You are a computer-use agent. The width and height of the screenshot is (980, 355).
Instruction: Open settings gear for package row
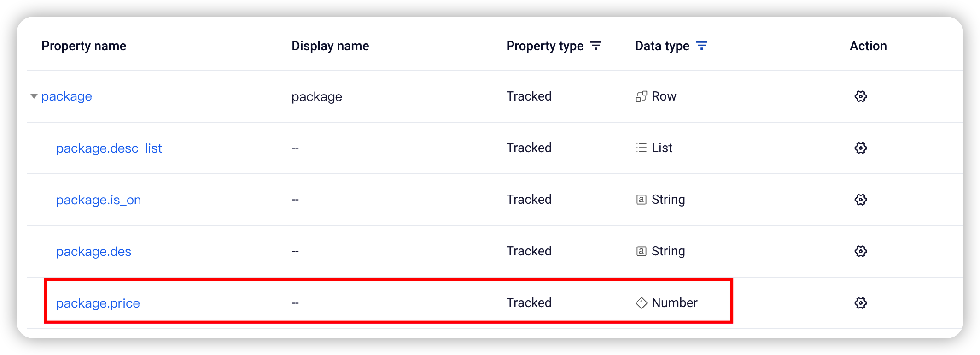click(860, 96)
